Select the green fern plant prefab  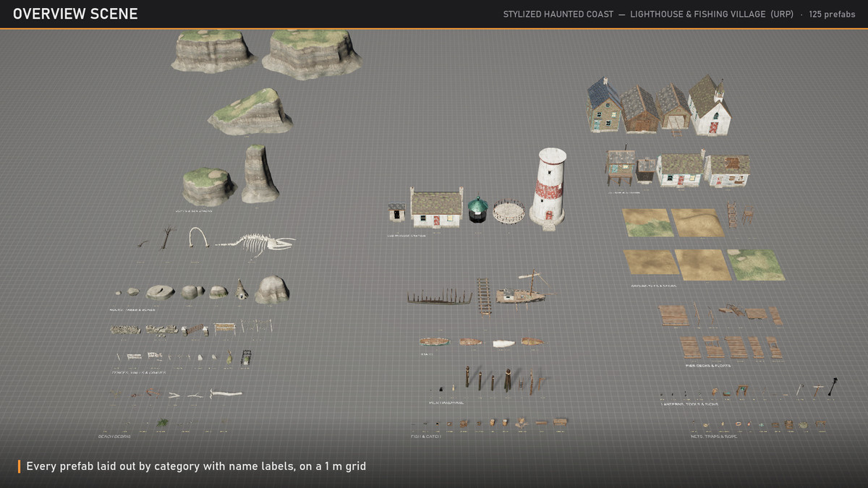click(163, 422)
